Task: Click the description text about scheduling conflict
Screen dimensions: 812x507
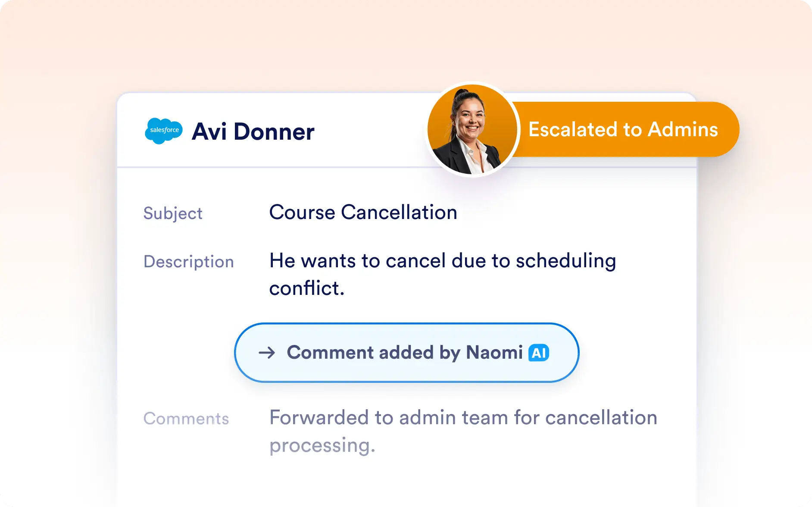Action: [443, 274]
